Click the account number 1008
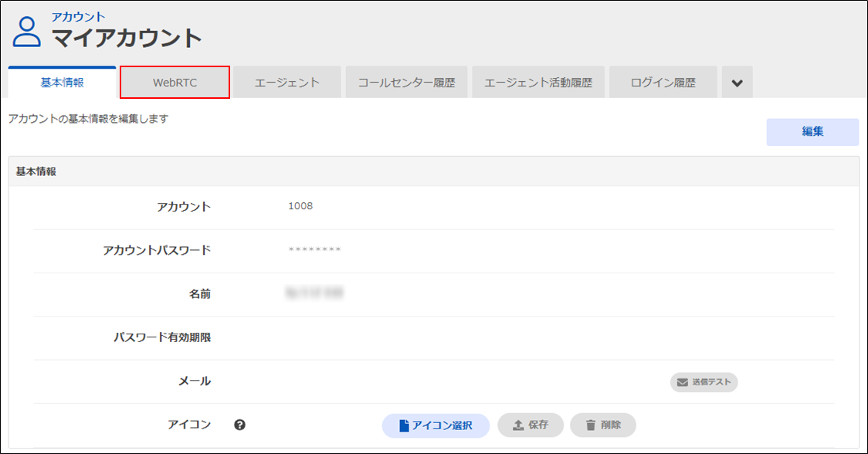This screenshot has height=454, width=868. 300,206
